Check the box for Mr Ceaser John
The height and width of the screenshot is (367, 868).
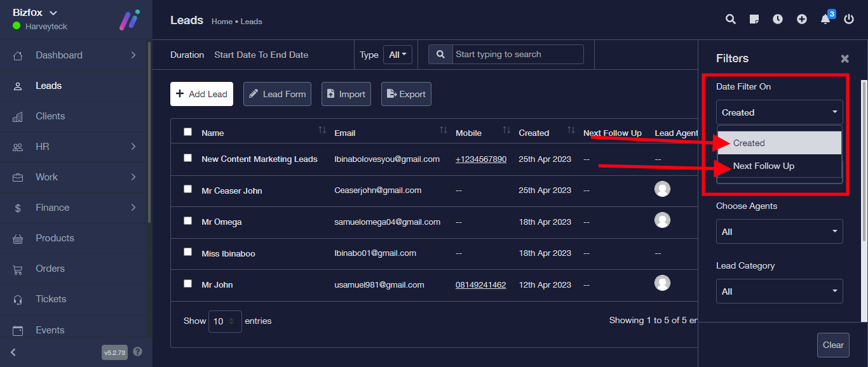pos(187,189)
